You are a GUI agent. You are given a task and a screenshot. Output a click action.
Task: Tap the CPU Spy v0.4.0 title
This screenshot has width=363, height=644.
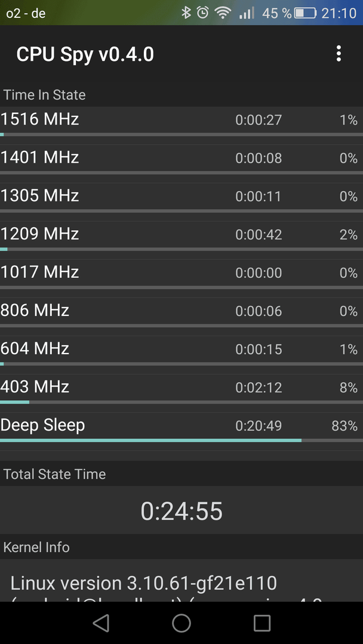click(x=85, y=54)
